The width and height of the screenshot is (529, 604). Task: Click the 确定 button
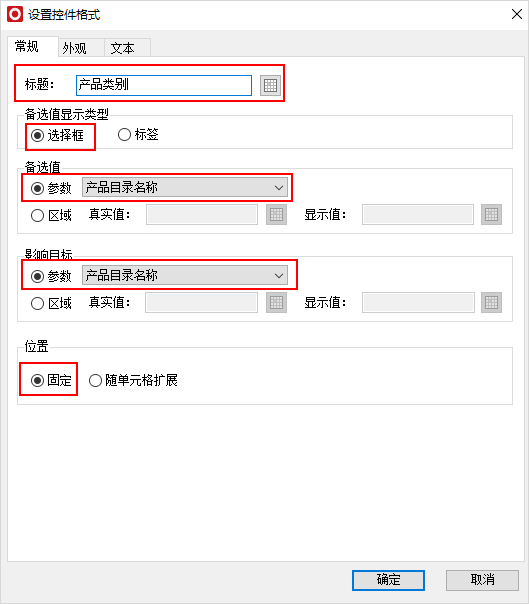388,580
